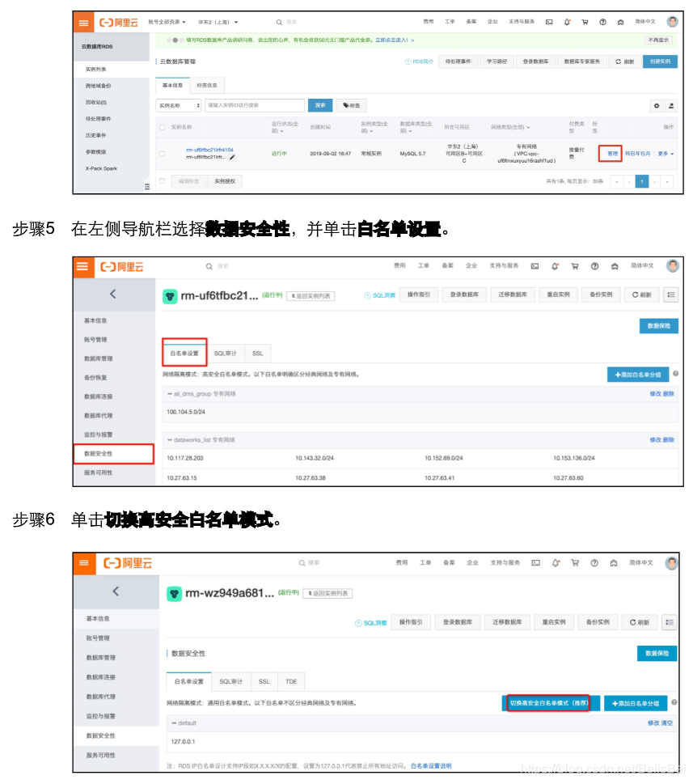Click notification bell in middle screenshot header

coord(555,266)
